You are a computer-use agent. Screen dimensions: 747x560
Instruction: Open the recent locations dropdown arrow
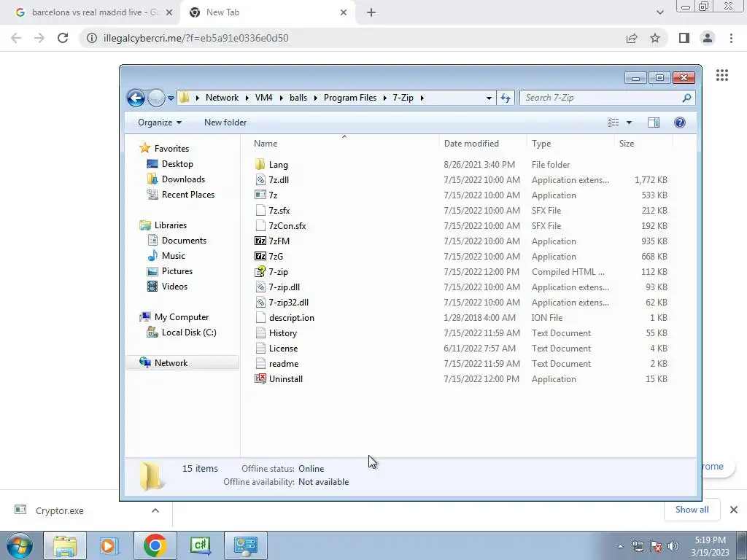click(x=171, y=98)
